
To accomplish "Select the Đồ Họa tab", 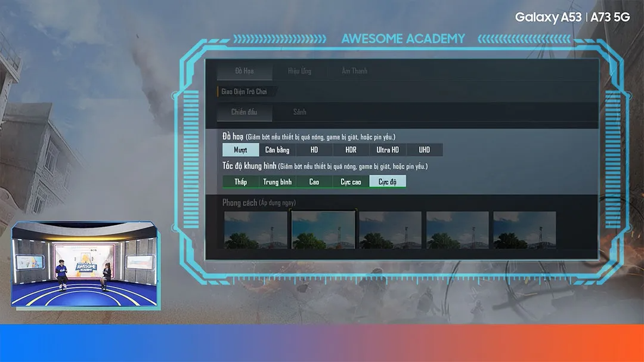I will (x=244, y=71).
